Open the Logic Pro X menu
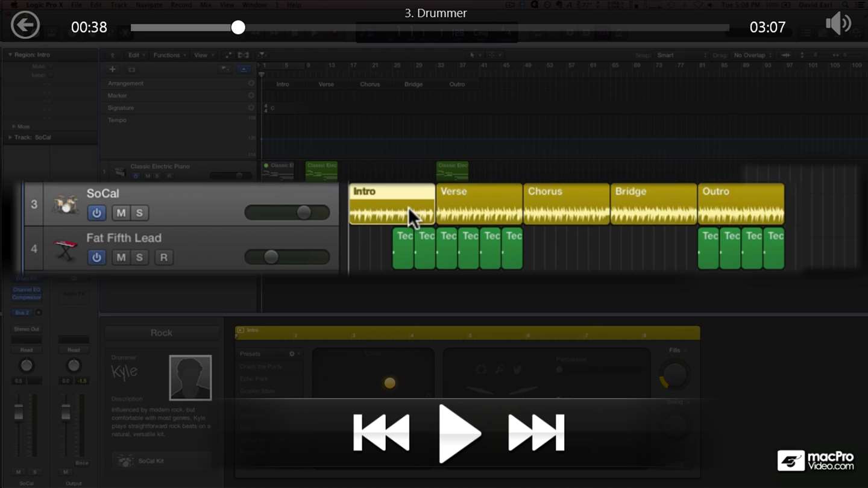 46,5
